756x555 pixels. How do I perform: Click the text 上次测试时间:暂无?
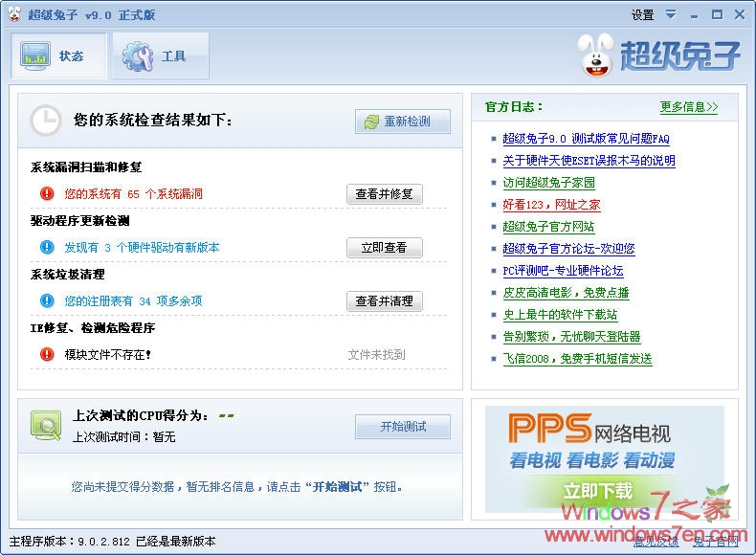pos(123,437)
